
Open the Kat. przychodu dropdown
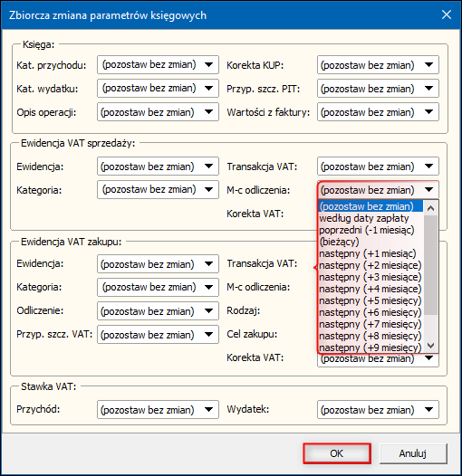point(158,64)
